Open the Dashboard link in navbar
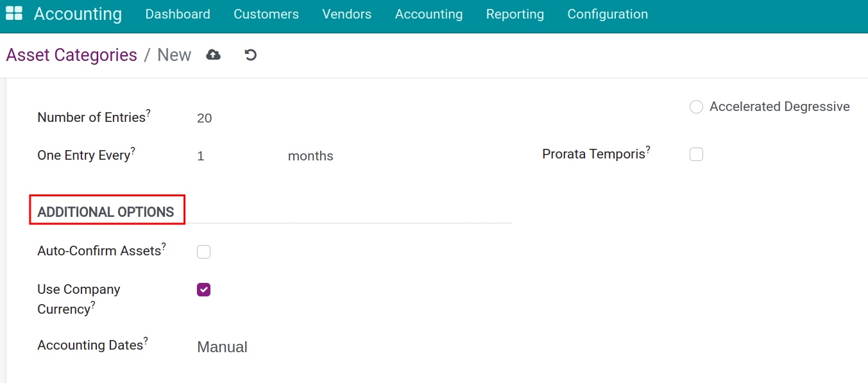This screenshot has width=868, height=383. click(x=178, y=14)
